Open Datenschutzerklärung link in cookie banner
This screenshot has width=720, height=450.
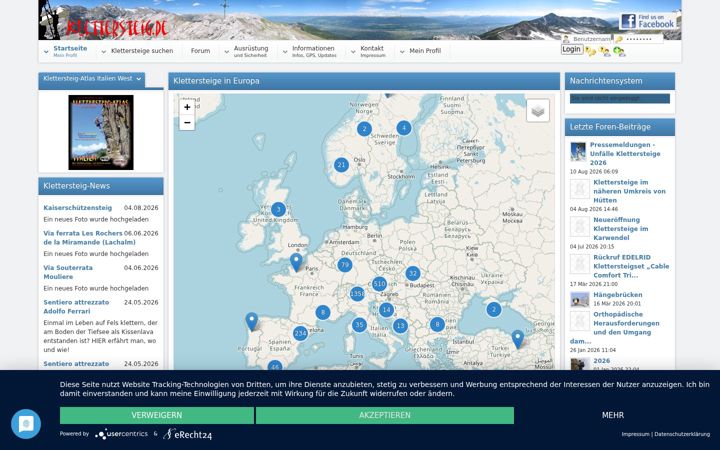click(x=682, y=434)
